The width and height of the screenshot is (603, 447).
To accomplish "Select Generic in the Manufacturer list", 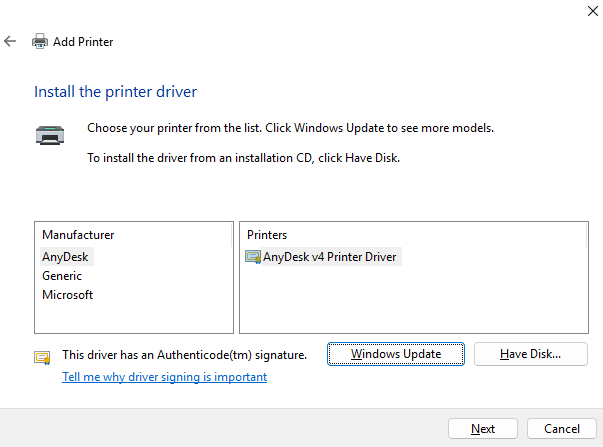I will [x=62, y=276].
